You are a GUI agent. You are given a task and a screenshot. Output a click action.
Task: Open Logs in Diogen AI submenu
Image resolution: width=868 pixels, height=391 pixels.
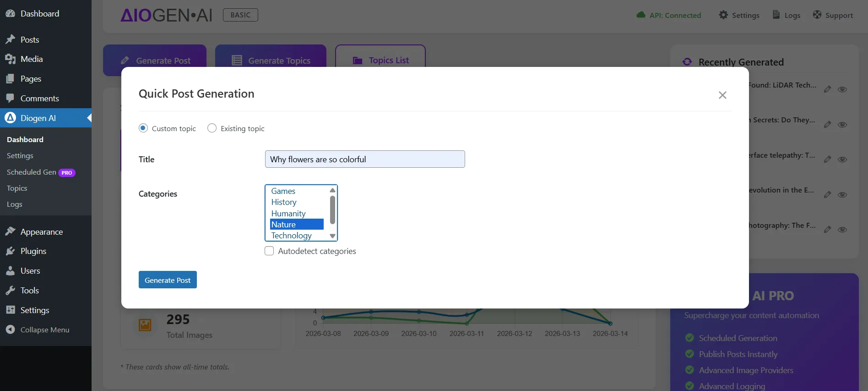(15, 204)
